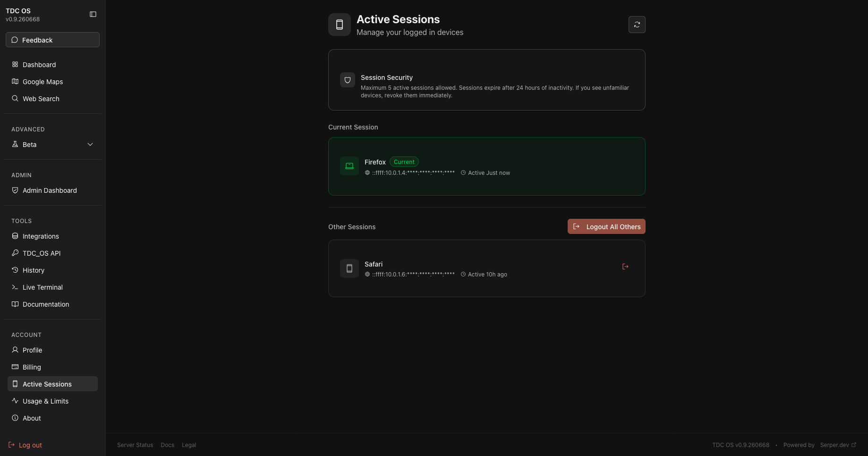Open the History tool
The height and width of the screenshot is (456, 868).
[x=34, y=270]
